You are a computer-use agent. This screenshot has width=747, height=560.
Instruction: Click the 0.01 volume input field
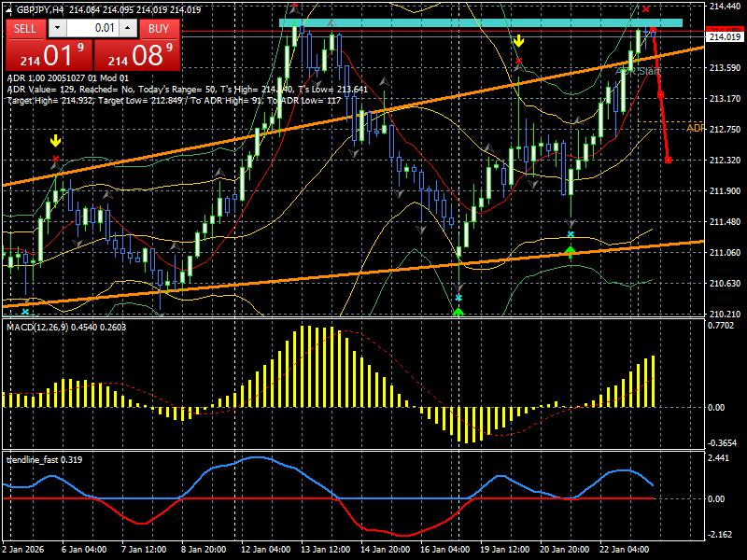[x=92, y=28]
